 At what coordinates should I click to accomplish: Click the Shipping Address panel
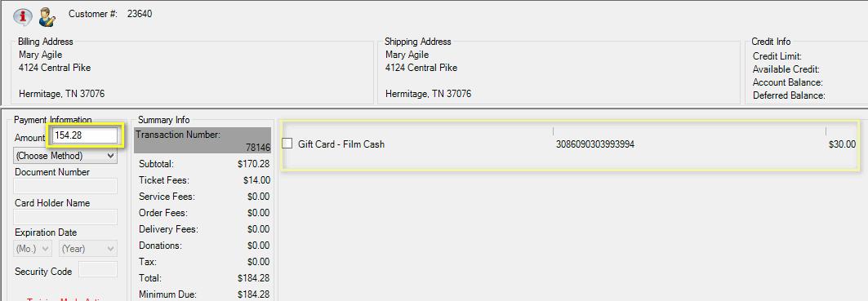tap(559, 72)
